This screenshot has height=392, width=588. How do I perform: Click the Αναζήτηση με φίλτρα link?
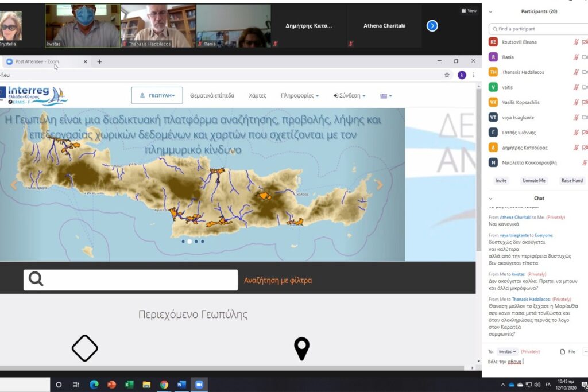278,281
